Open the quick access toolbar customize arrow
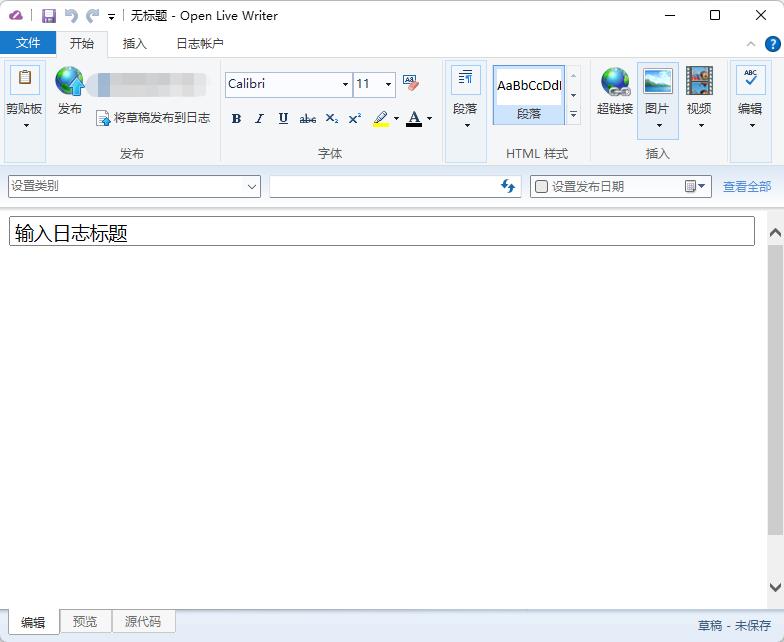The height and width of the screenshot is (642, 784). [112, 17]
